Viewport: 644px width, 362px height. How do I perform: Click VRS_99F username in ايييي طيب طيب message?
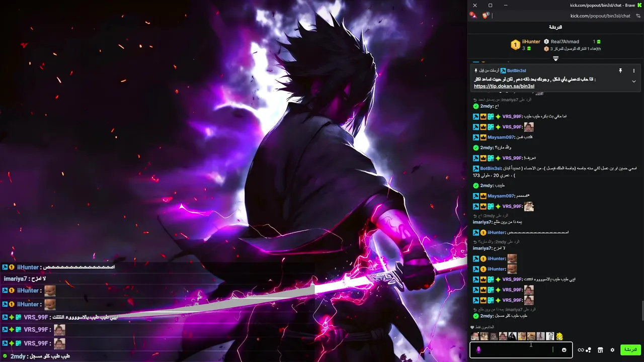pos(513,280)
